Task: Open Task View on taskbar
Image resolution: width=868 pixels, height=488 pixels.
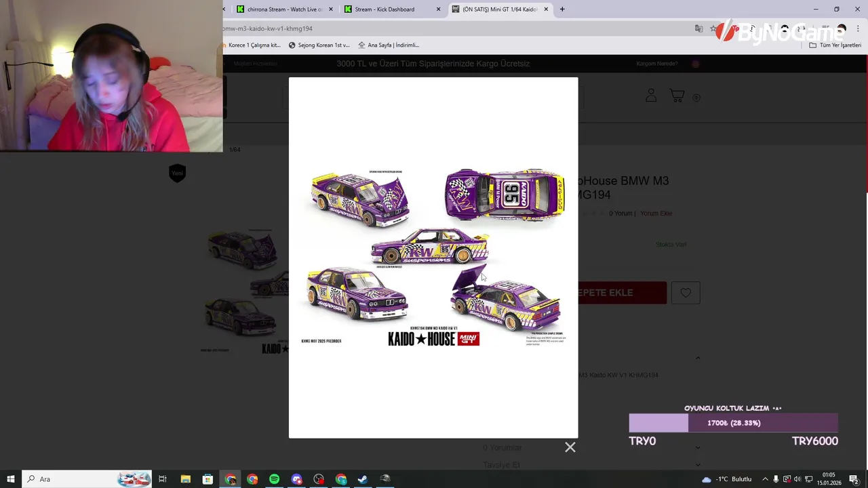Action: click(x=163, y=479)
